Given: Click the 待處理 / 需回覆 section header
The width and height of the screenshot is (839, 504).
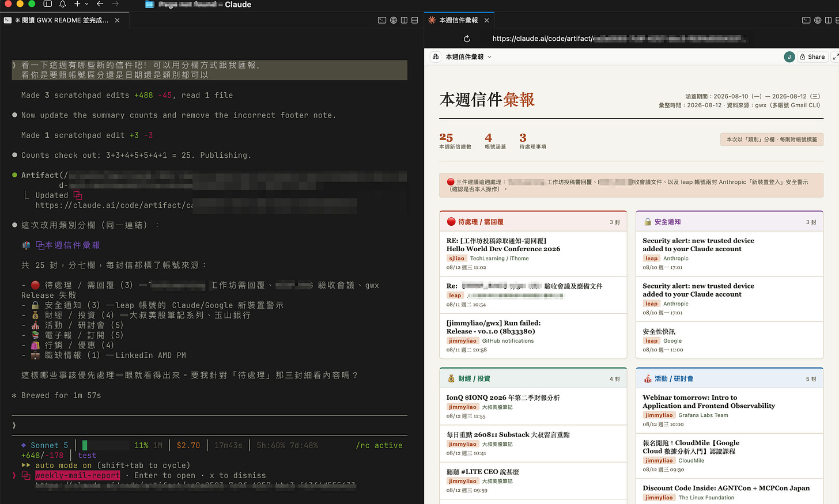Looking at the screenshot, I should [533, 221].
